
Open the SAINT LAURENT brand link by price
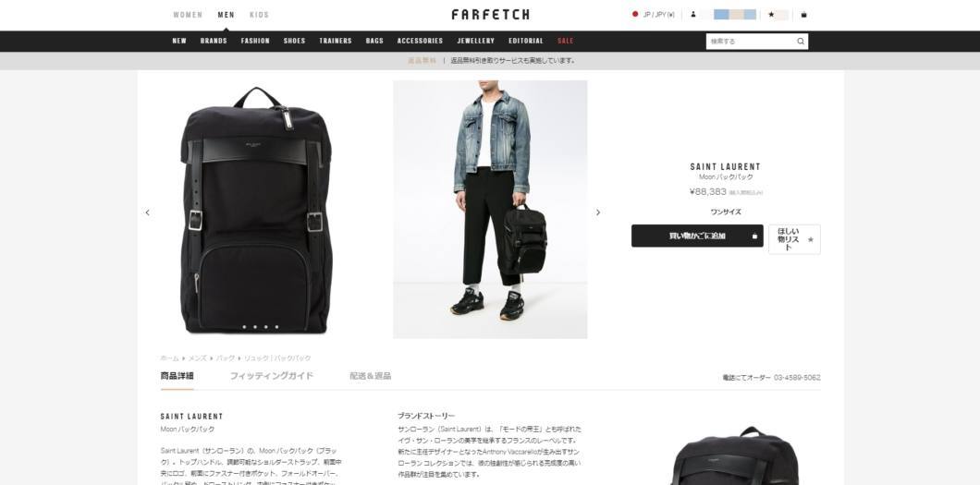(725, 166)
